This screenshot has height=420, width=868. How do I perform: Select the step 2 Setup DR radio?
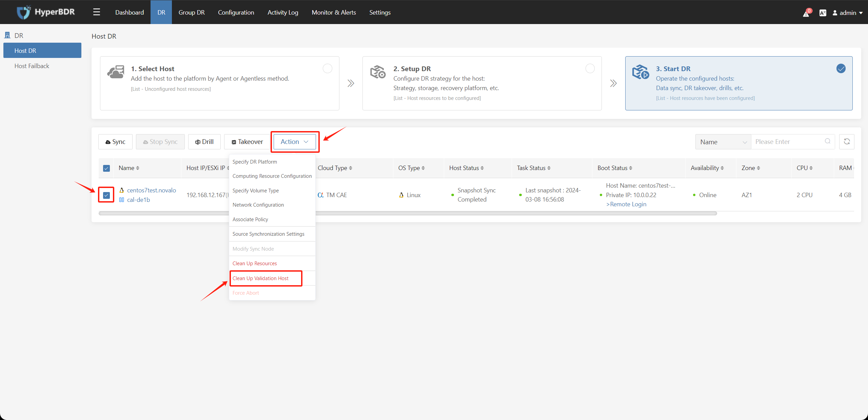[590, 68]
